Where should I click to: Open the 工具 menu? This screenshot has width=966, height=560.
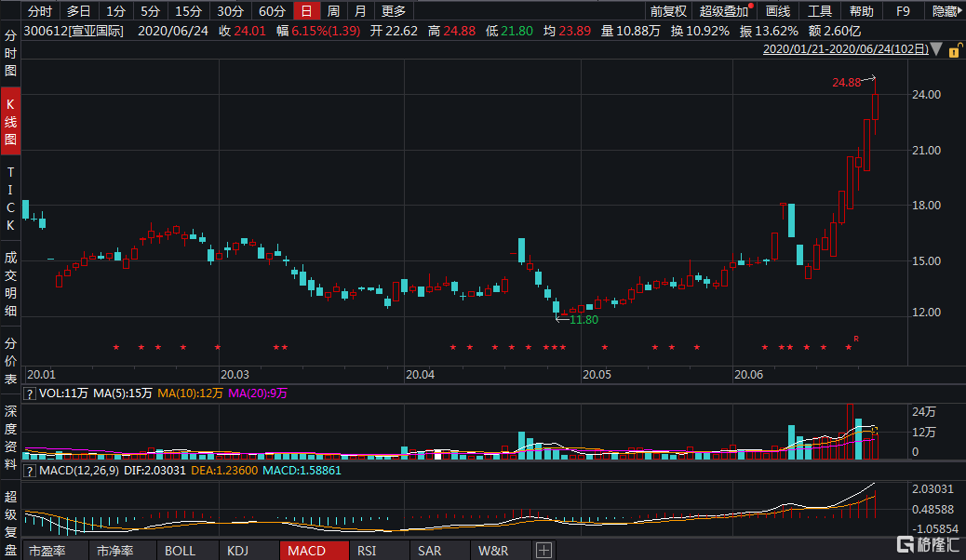[820, 11]
